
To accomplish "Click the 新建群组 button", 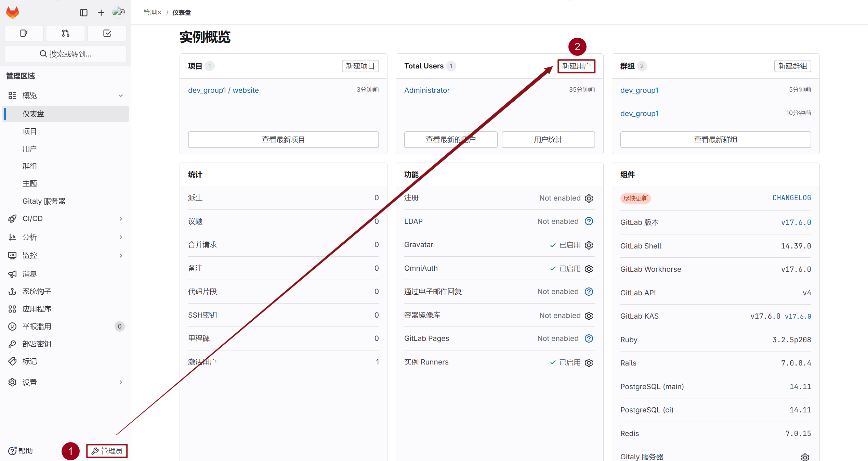I will pyautogui.click(x=792, y=66).
